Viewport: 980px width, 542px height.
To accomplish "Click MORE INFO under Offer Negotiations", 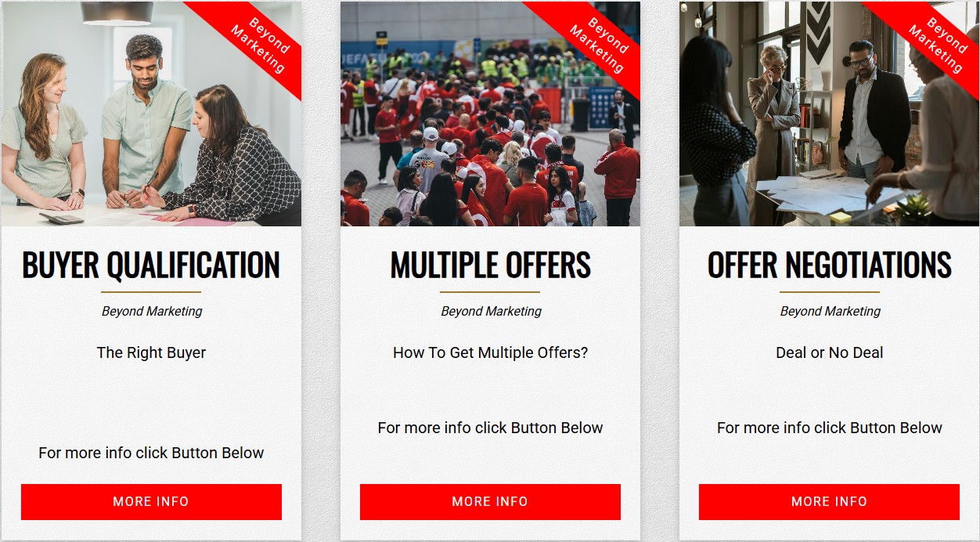I will point(829,502).
